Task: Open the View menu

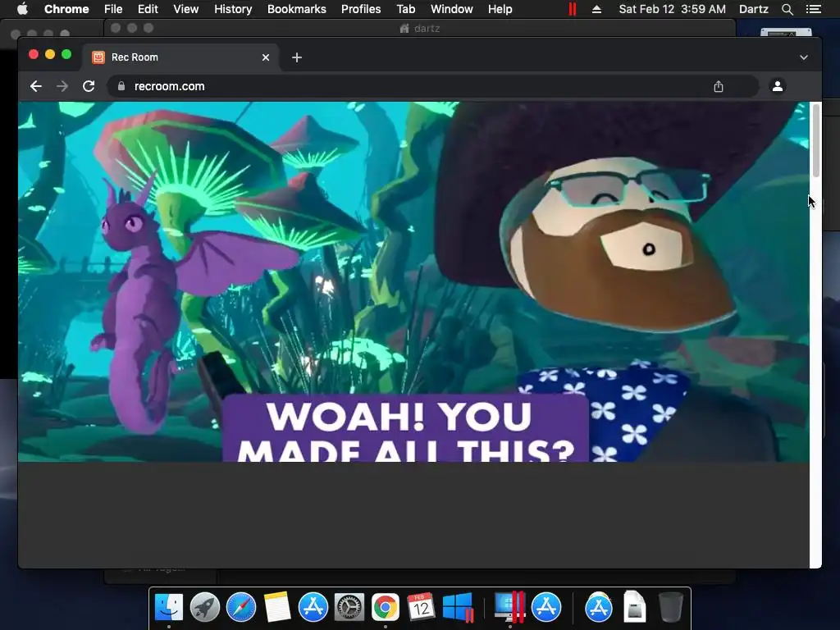Action: pyautogui.click(x=186, y=9)
